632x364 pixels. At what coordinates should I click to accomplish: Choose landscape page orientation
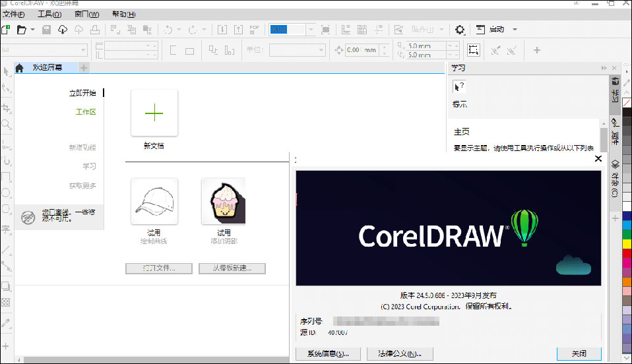(189, 51)
